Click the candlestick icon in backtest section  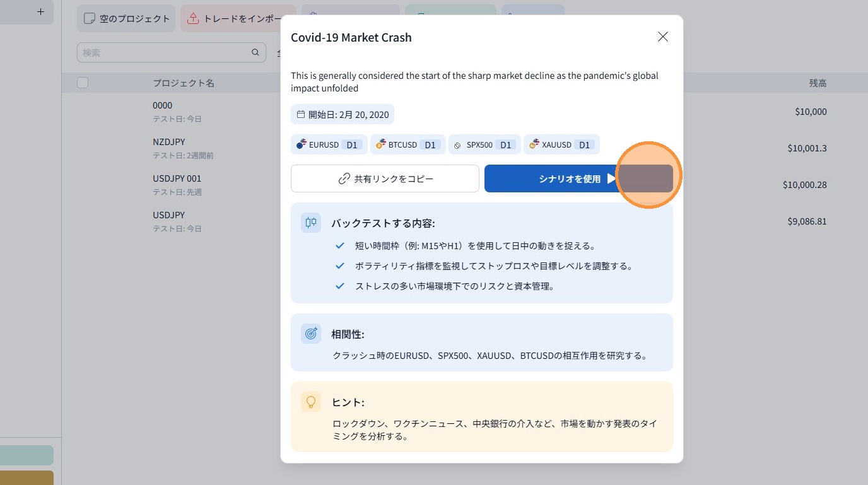pyautogui.click(x=311, y=222)
